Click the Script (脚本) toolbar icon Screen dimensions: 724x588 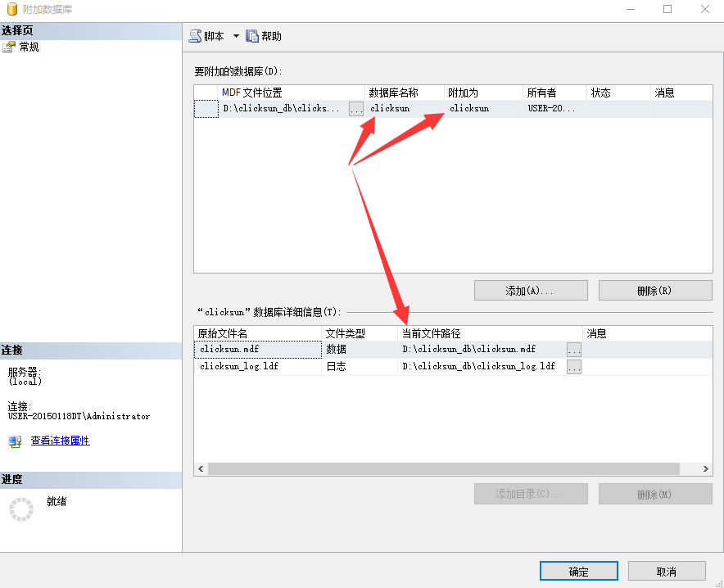coord(195,36)
